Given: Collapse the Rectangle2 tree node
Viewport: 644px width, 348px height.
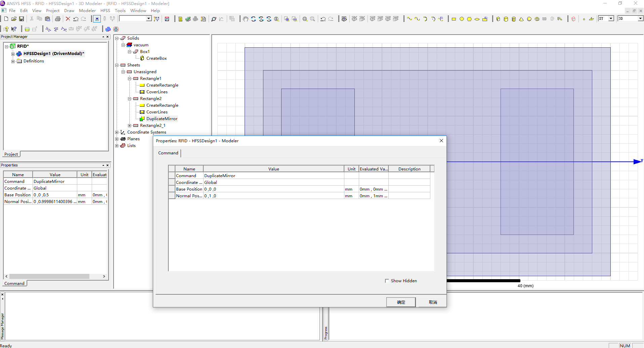Looking at the screenshot, I should click(x=130, y=99).
